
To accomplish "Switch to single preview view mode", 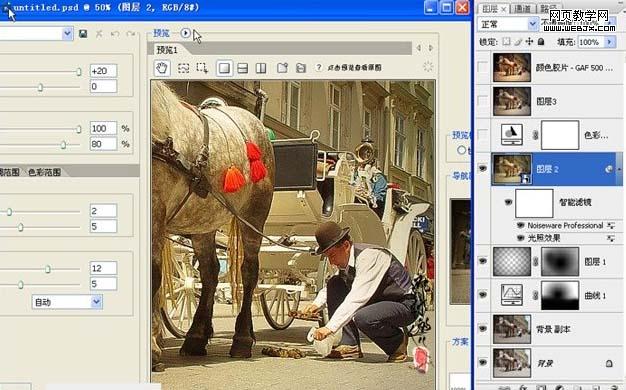I will pyautogui.click(x=224, y=68).
